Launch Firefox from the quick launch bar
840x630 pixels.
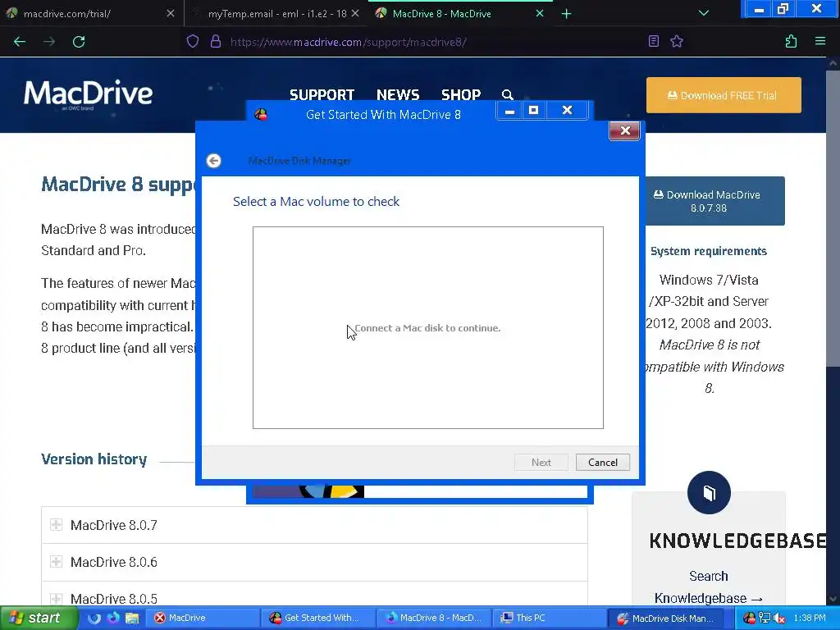113,619
